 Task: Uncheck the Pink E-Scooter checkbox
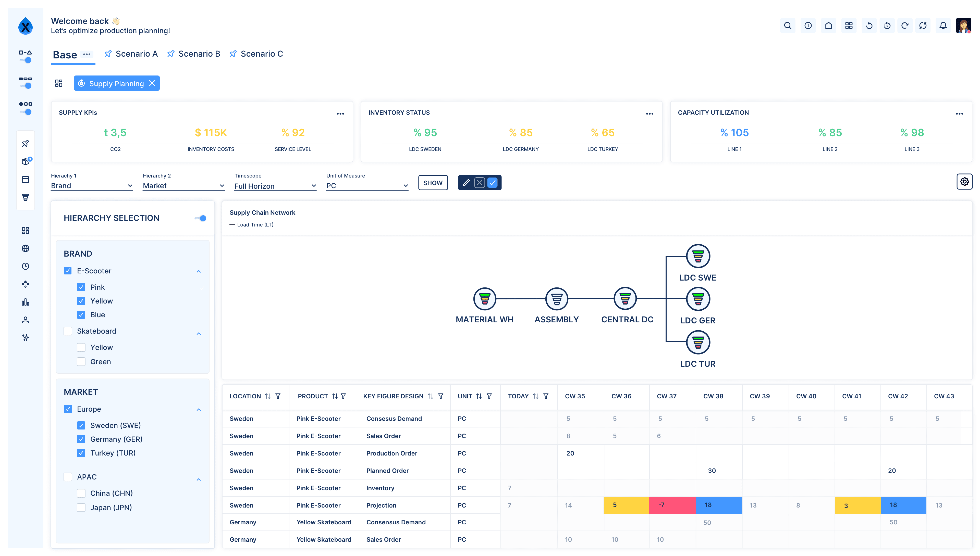tap(81, 287)
